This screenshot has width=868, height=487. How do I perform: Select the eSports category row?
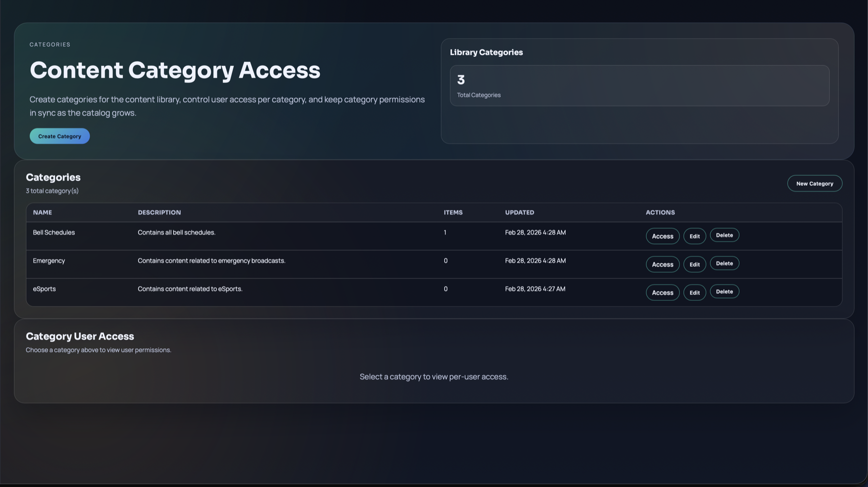pyautogui.click(x=44, y=289)
